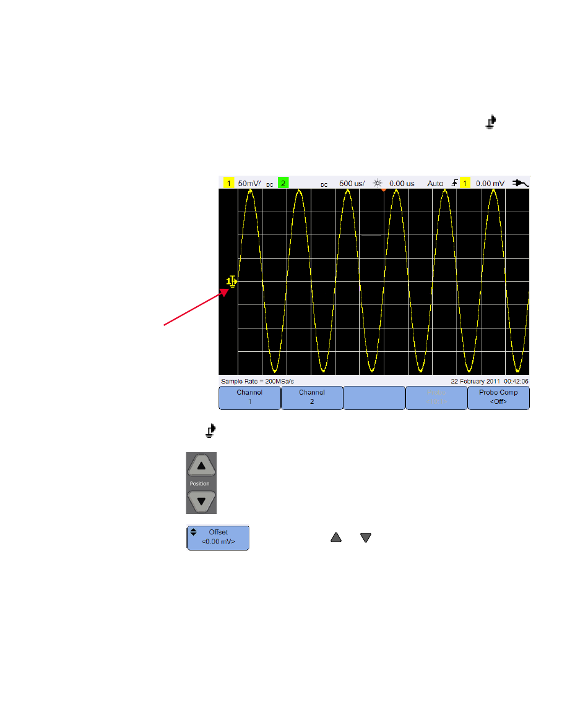
Task: Click the trigger rising edge icon
Action: [x=455, y=183]
